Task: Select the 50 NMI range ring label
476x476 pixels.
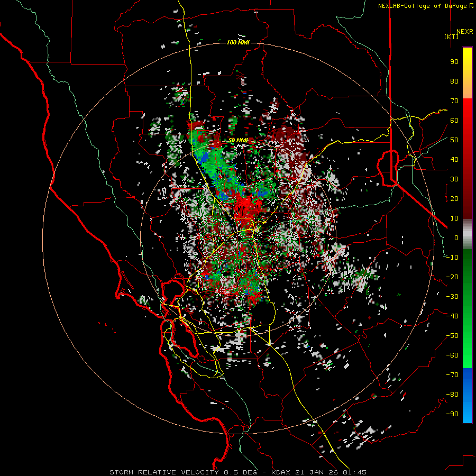Action: [239, 140]
